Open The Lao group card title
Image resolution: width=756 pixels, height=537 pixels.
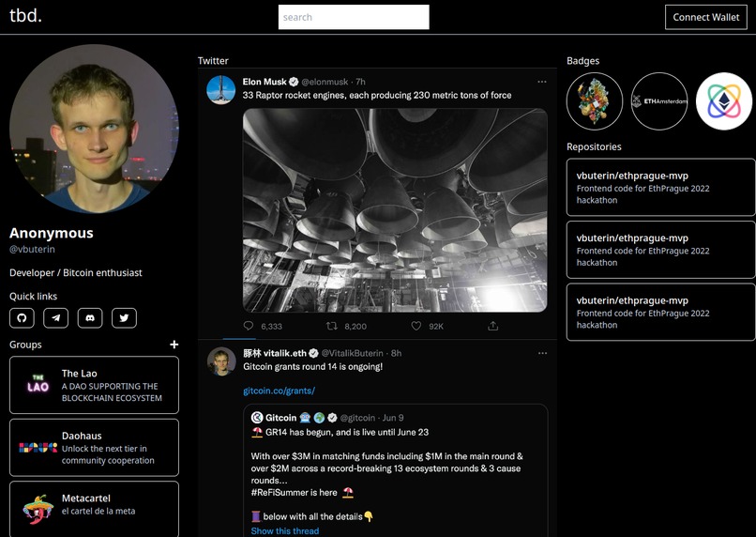79,374
